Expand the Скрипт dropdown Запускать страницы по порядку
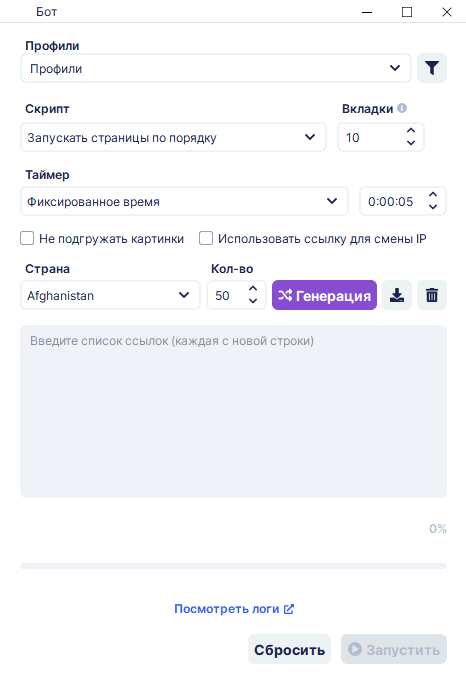The height and width of the screenshot is (684, 466). (x=173, y=137)
